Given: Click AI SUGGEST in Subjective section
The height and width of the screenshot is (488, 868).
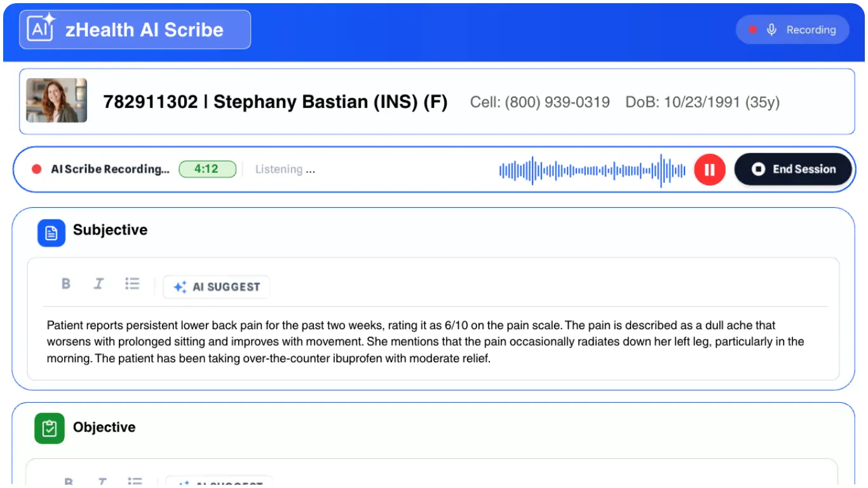Looking at the screenshot, I should 217,287.
